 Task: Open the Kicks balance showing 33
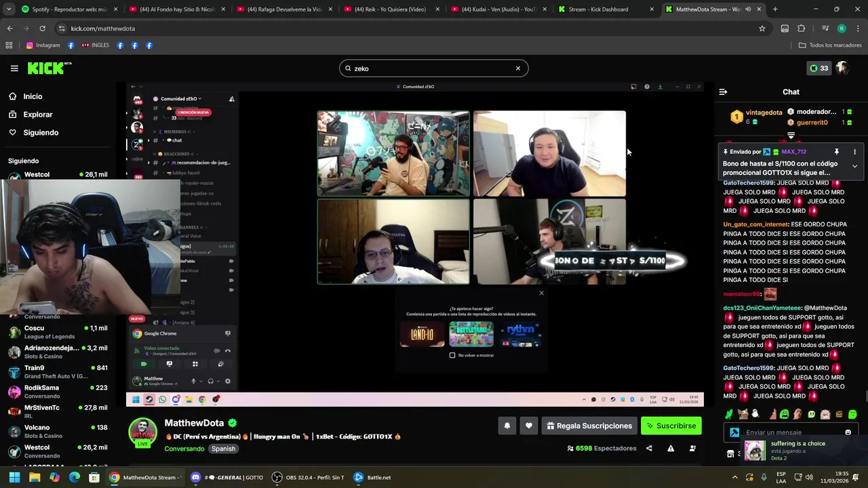tap(818, 68)
